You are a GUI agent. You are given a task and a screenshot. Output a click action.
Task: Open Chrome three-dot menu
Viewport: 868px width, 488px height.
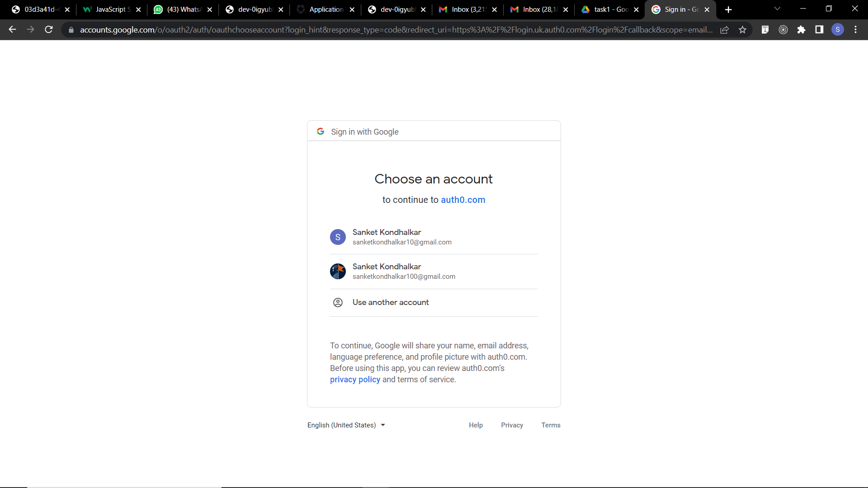coord(855,30)
